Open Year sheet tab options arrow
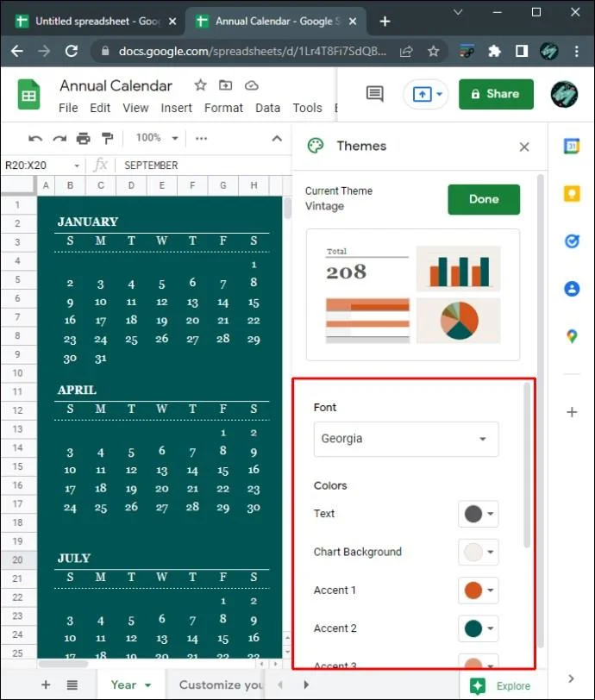Image resolution: width=595 pixels, height=700 pixels. pos(147,685)
